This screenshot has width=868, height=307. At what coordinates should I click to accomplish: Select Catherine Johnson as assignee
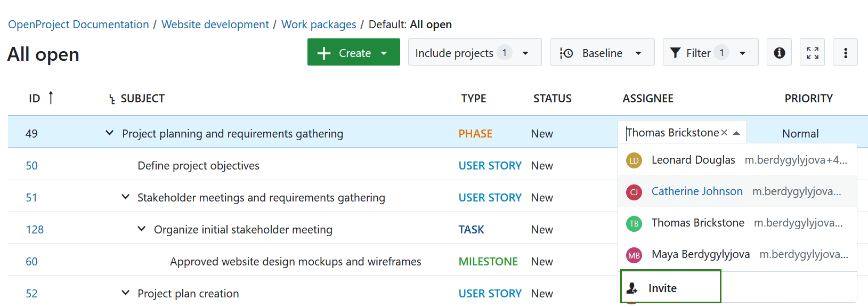coord(696,191)
